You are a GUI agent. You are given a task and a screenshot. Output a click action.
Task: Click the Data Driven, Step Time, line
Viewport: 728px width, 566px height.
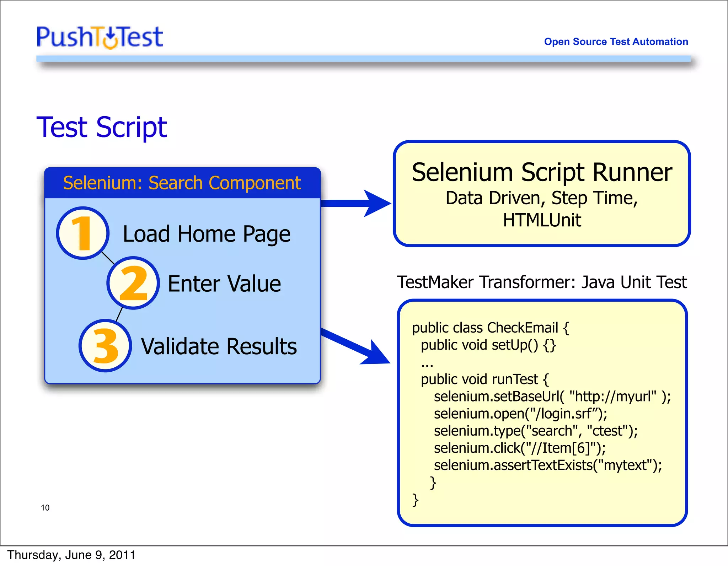[x=542, y=198]
